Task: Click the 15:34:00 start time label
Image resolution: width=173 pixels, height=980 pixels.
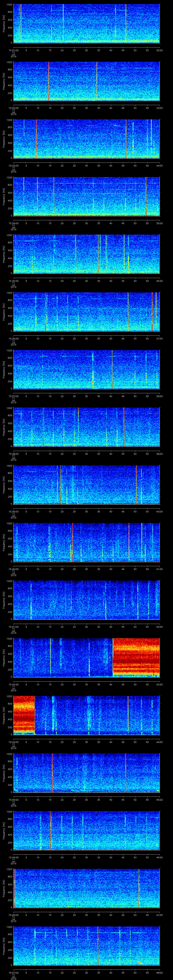Action: 13,223
